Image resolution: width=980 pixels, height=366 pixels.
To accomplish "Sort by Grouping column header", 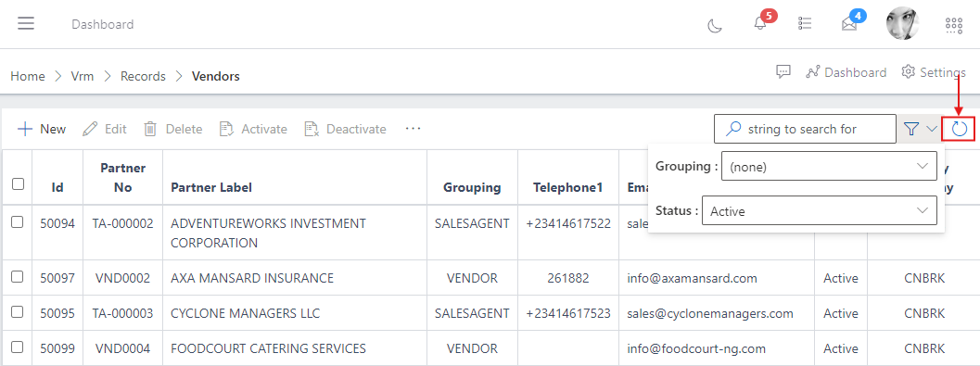I will [x=473, y=187].
